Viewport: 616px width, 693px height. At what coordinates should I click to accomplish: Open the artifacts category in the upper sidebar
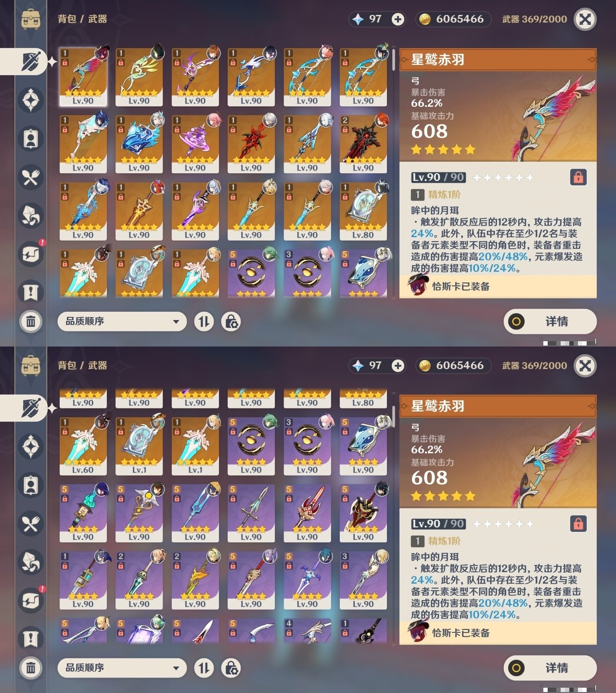(x=31, y=100)
